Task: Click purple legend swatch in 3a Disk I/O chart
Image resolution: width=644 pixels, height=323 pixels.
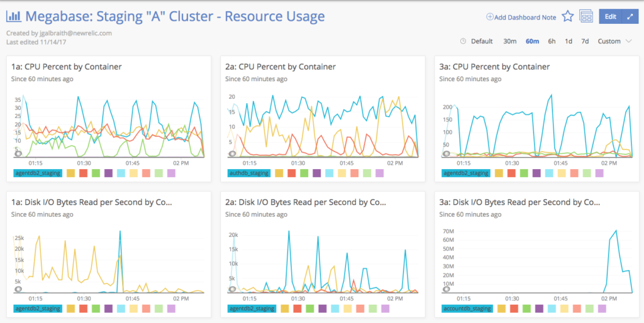Action: coord(539,309)
